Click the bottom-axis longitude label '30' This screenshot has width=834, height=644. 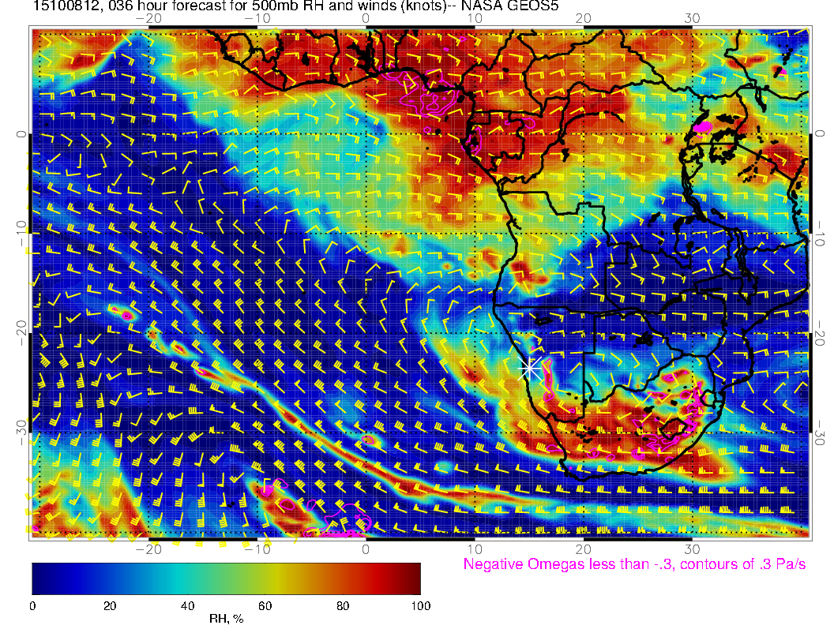(692, 549)
